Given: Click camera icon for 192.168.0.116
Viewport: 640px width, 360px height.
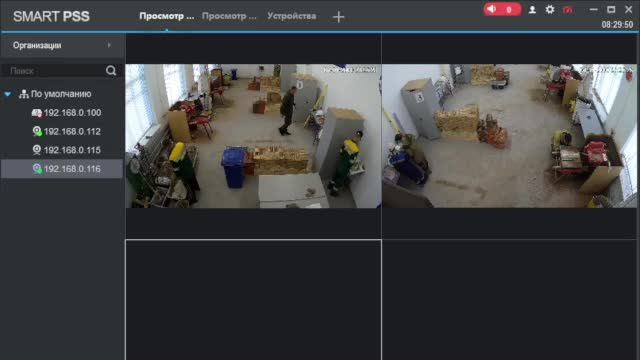Looking at the screenshot, I should point(37,169).
